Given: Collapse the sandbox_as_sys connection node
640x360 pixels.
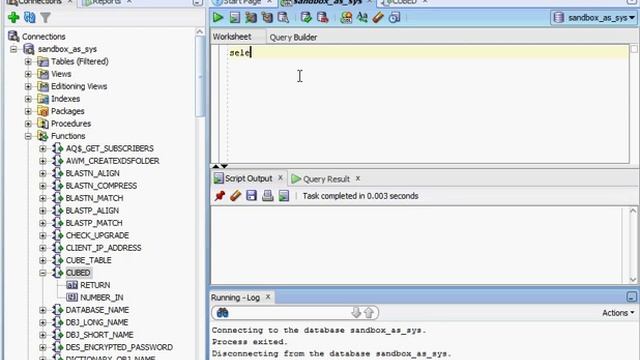Looking at the screenshot, I should (13, 49).
